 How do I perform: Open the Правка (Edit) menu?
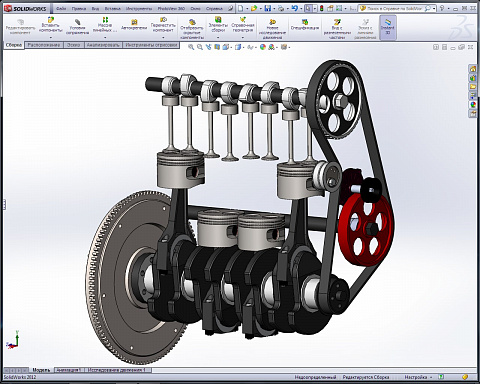pos(79,9)
